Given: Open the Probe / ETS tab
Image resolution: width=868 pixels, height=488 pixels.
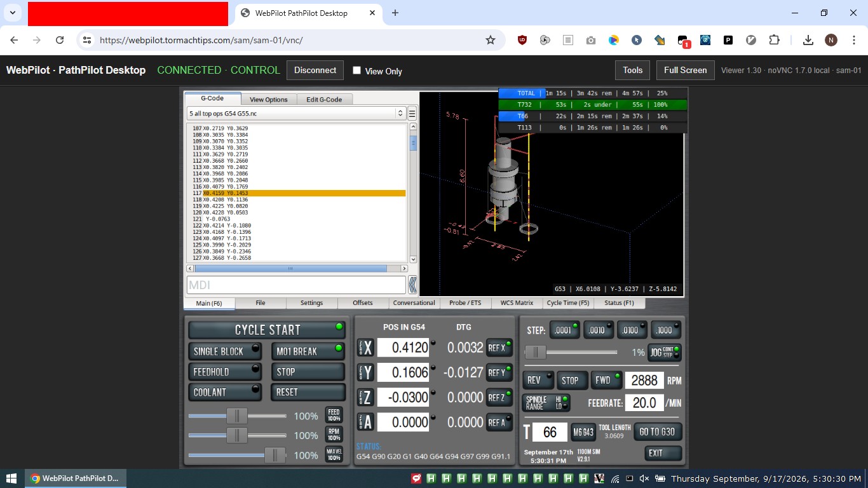Looking at the screenshot, I should tap(465, 303).
